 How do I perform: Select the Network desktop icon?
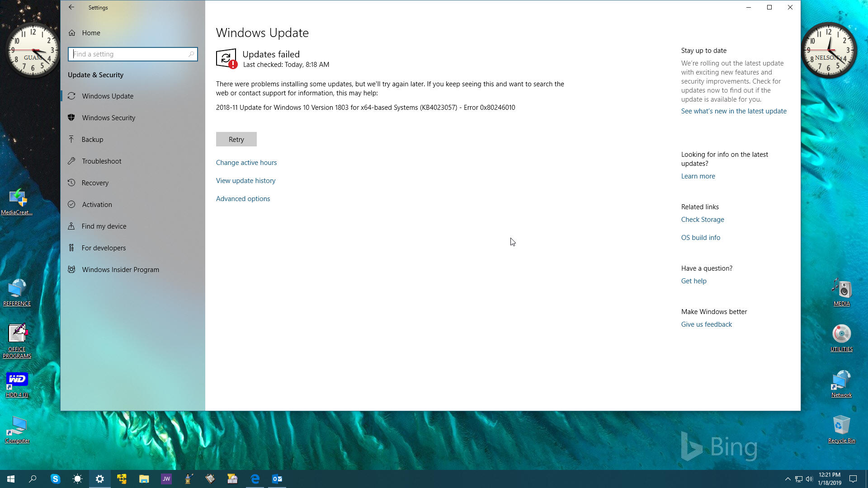(841, 385)
